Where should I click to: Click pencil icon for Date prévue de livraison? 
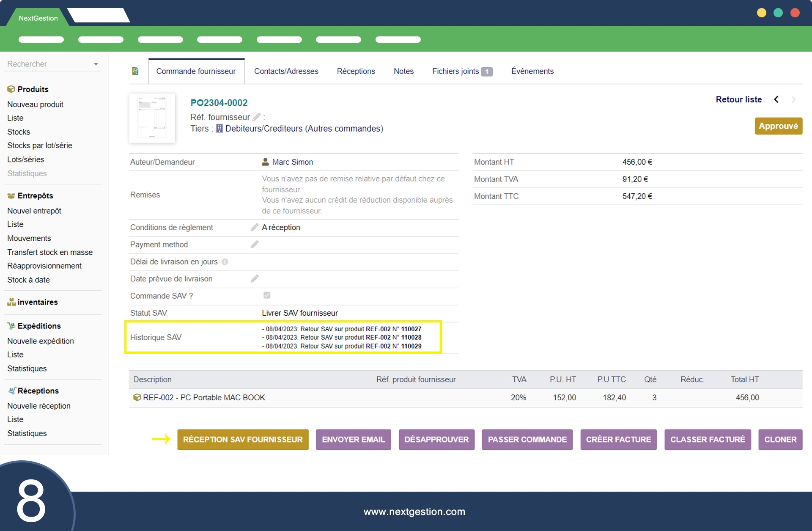point(255,279)
